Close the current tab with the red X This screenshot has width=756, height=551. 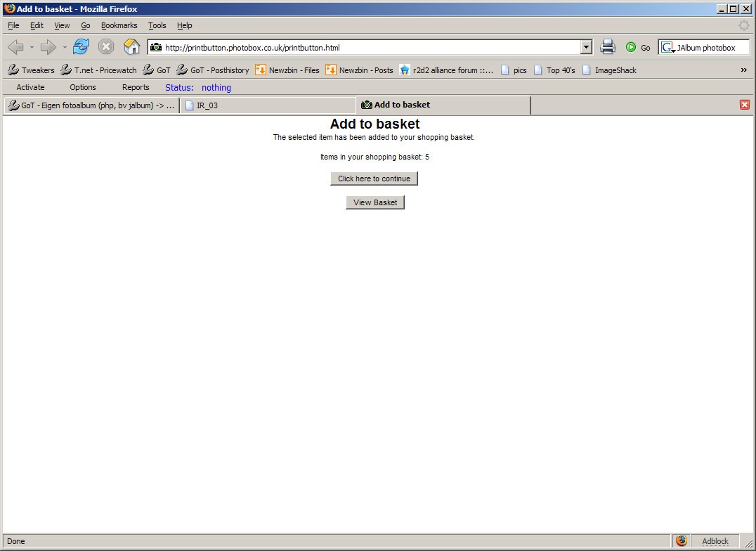pos(745,105)
